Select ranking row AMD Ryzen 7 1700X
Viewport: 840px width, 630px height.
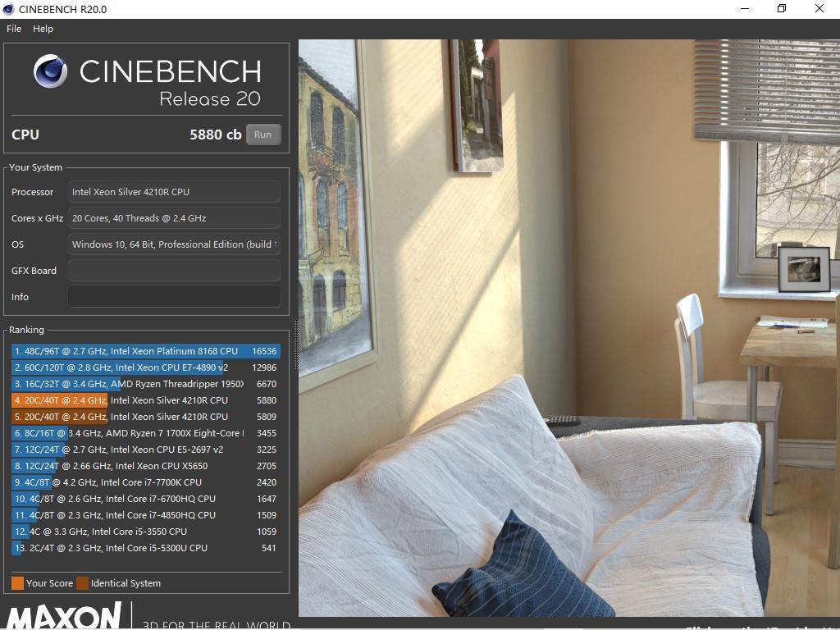click(146, 433)
